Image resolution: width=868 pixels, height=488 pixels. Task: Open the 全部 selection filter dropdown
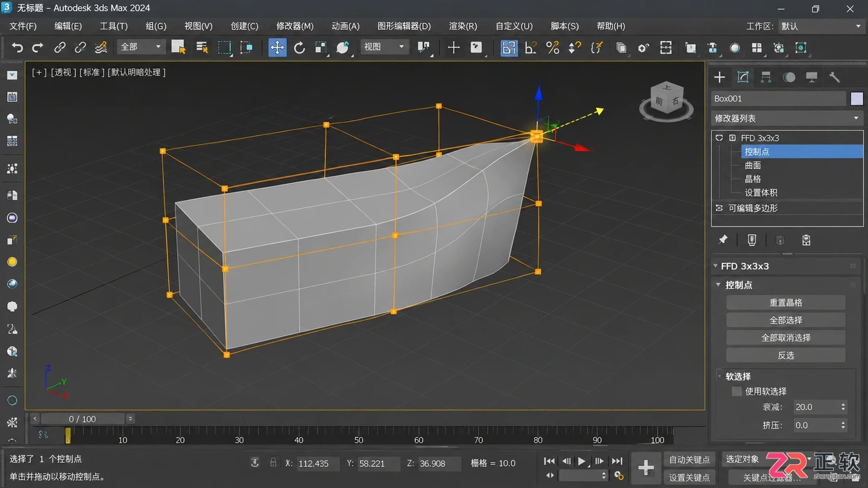point(142,46)
